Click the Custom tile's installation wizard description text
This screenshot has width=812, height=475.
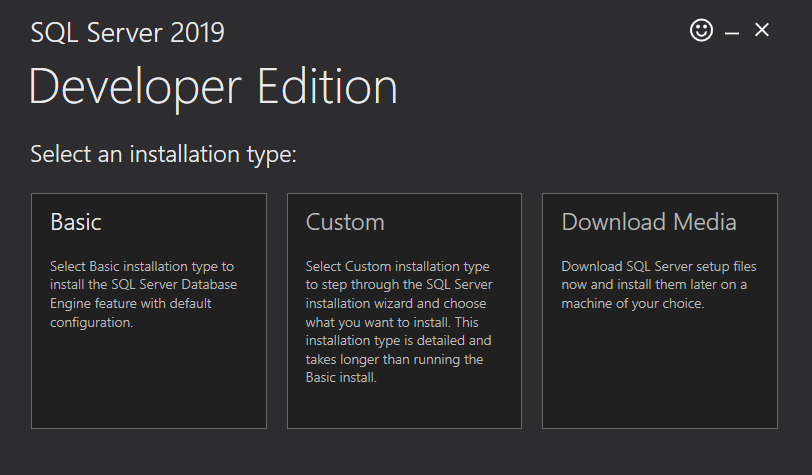click(x=399, y=322)
